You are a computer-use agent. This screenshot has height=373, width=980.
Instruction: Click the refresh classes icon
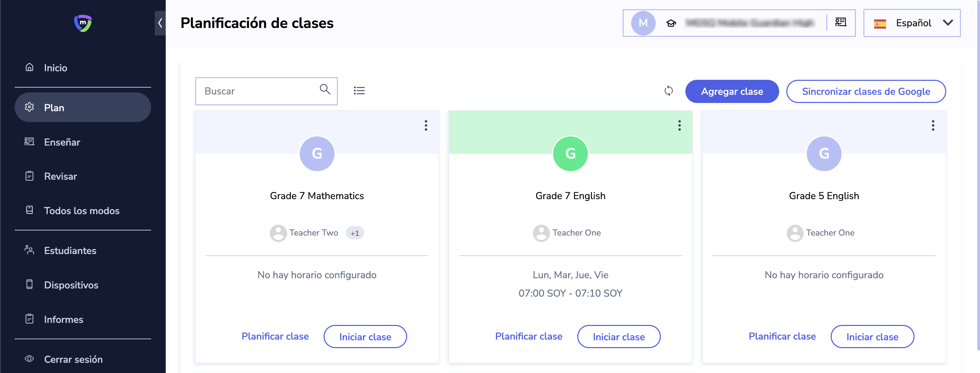668,91
